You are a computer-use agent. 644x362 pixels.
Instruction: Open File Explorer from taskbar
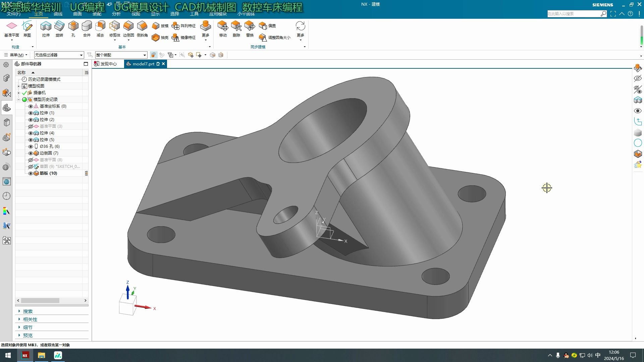pos(41,355)
